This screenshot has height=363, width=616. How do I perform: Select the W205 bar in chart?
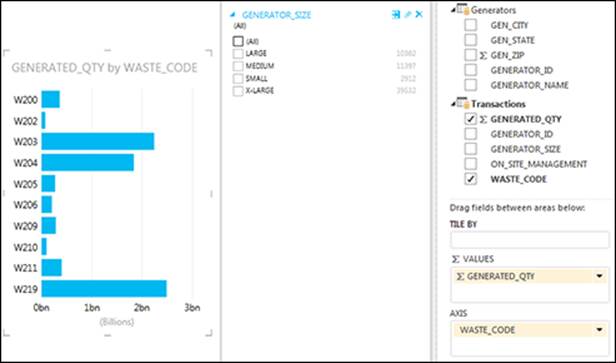coord(48,183)
